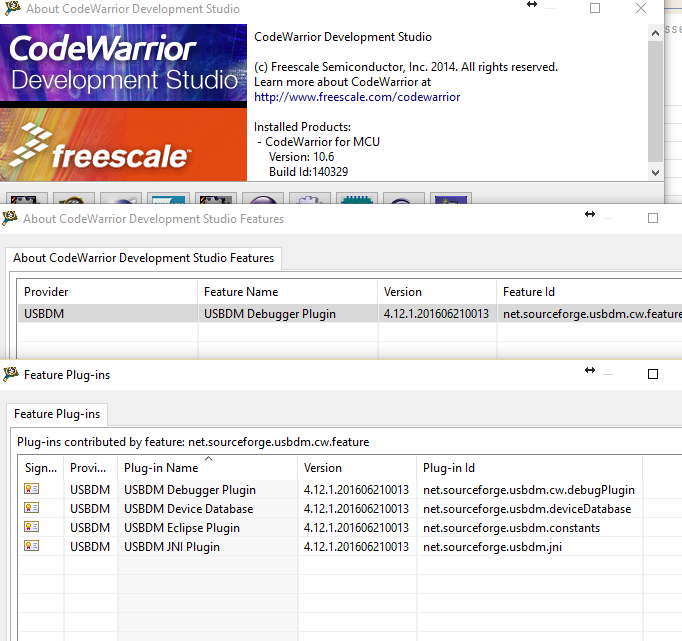Image resolution: width=682 pixels, height=641 pixels.
Task: Sort plug-ins by the Plug-in Id column
Action: tap(529, 468)
